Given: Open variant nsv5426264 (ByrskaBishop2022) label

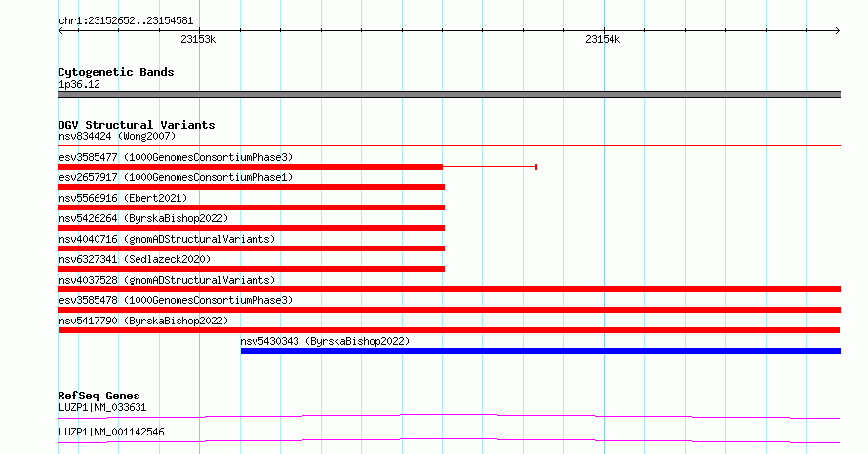Looking at the screenshot, I should click(143, 218).
